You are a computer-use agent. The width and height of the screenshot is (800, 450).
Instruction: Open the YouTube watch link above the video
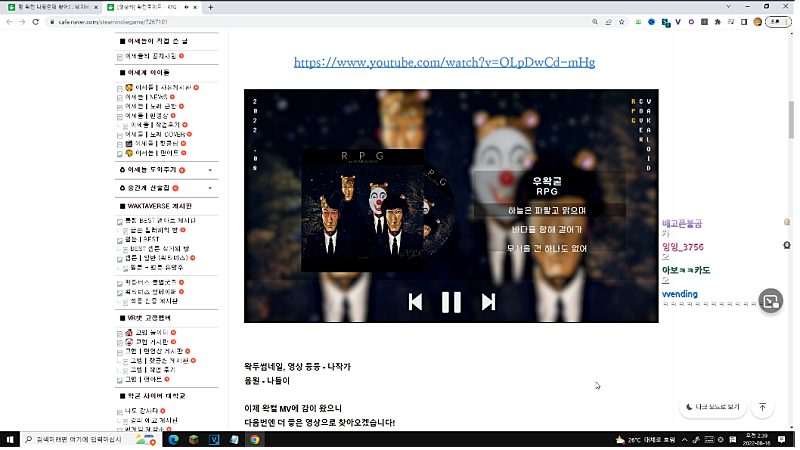444,62
